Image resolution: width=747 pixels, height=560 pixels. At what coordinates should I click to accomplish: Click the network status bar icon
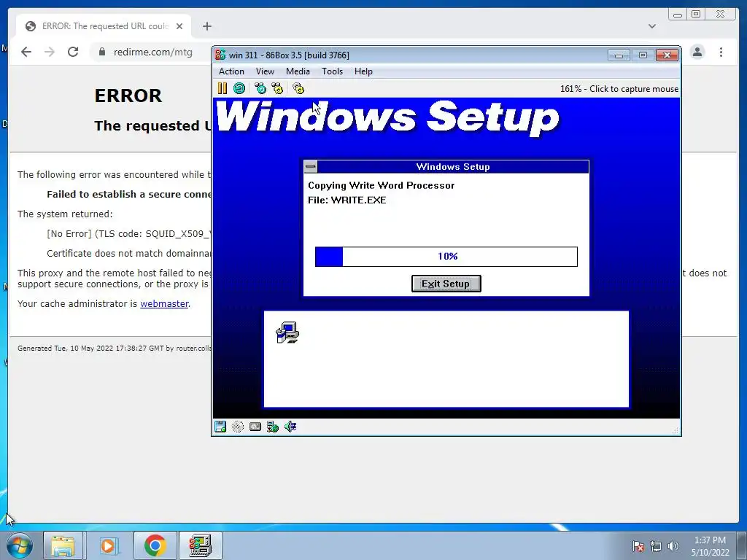pyautogui.click(x=273, y=426)
